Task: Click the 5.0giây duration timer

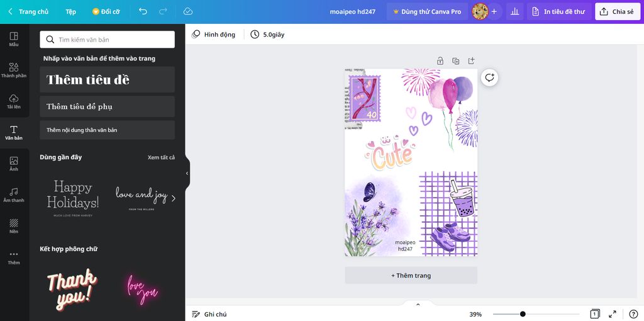Action: (267, 35)
